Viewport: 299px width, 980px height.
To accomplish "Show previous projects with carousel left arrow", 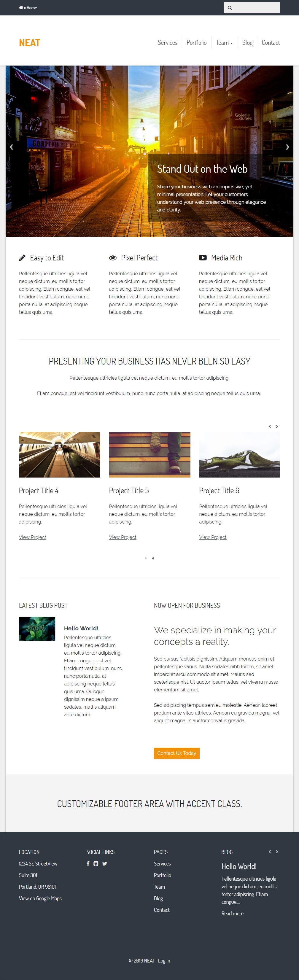I will (270, 426).
